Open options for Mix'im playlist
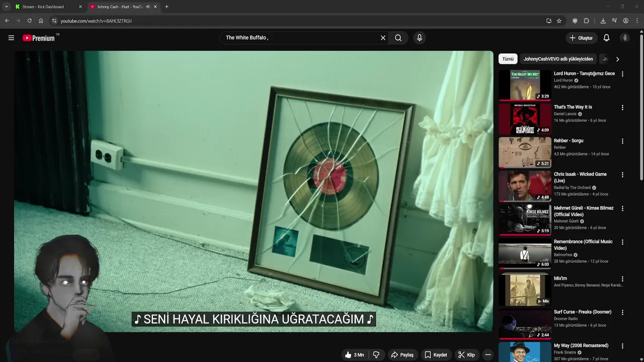This screenshot has width=644, height=362. 622,279
